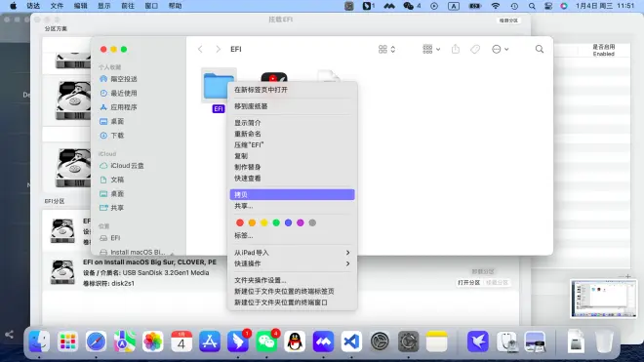The width and height of the screenshot is (644, 362).
Task: Choose 新建位于文件夹位置的终端窗口
Action: [292, 302]
